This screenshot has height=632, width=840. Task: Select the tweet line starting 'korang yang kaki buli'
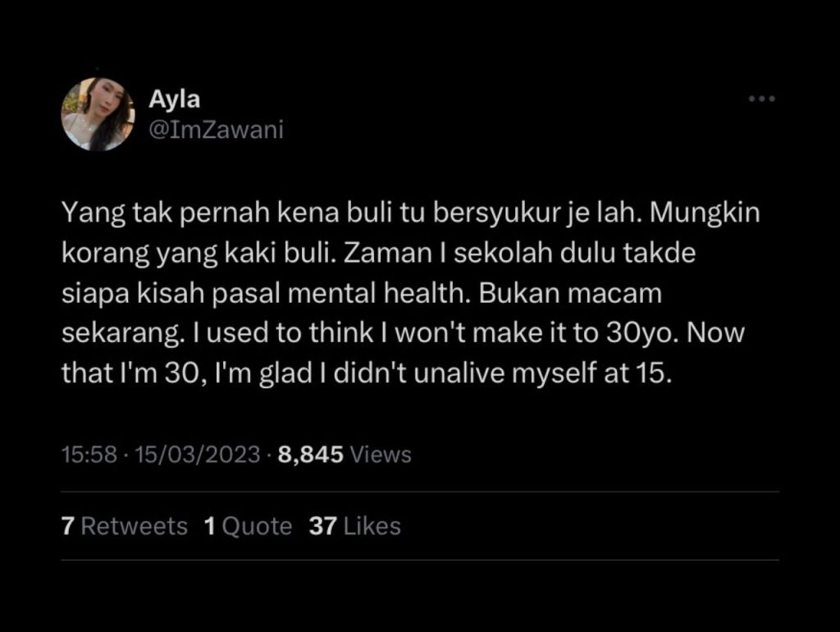click(378, 253)
